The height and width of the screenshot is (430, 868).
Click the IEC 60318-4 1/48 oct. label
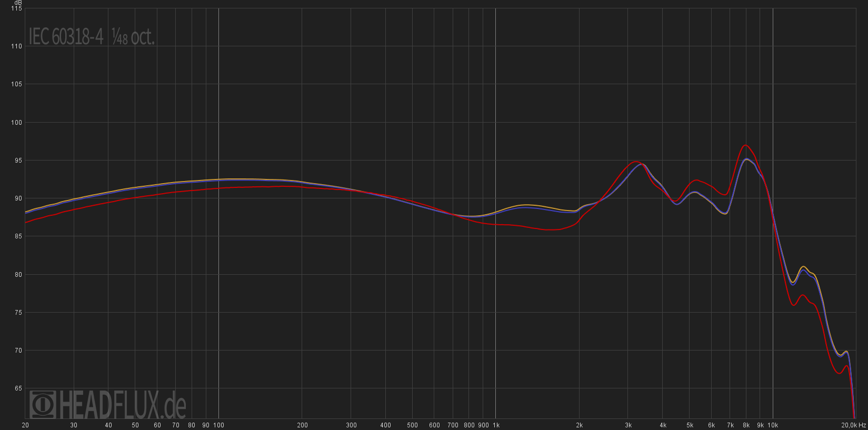click(x=92, y=37)
